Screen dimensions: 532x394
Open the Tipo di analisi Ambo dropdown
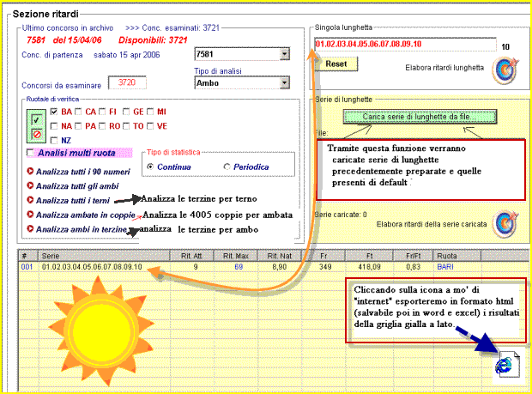click(x=285, y=82)
